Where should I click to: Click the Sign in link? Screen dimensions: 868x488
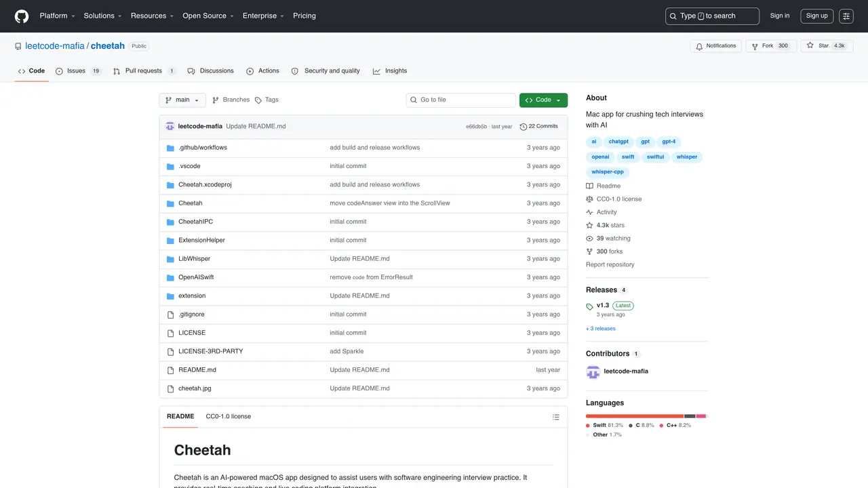780,16
